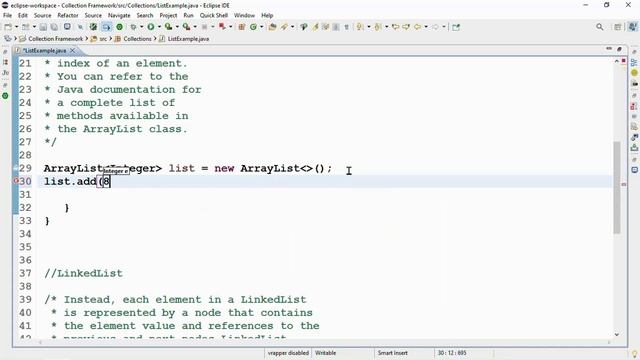Click the error marker on line 30
Screen dimensions: 640x360
tap(16, 181)
